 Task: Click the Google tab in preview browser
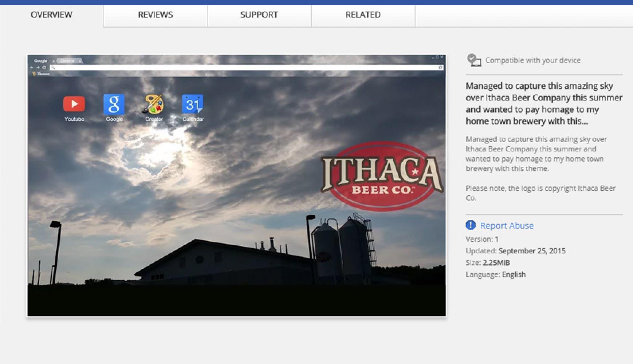(41, 61)
